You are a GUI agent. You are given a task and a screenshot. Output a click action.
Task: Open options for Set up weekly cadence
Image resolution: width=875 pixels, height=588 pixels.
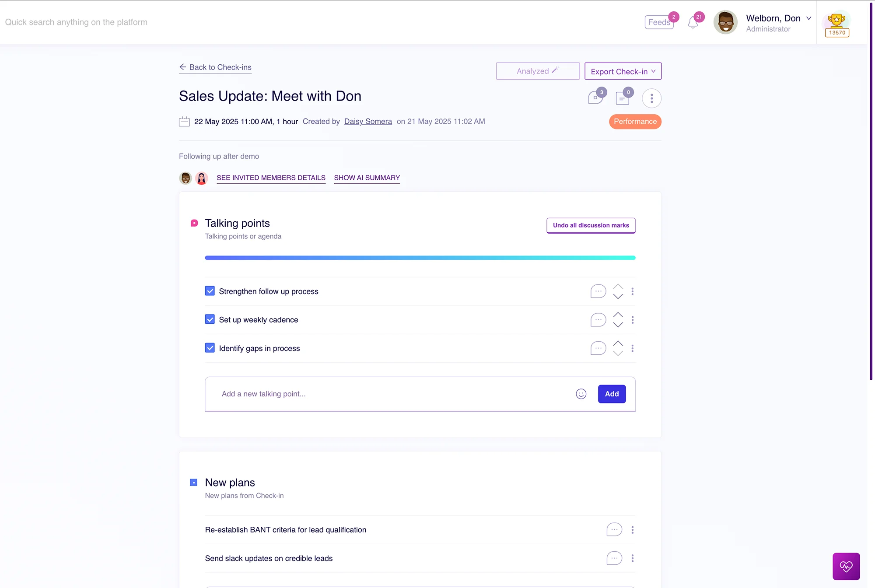click(633, 320)
